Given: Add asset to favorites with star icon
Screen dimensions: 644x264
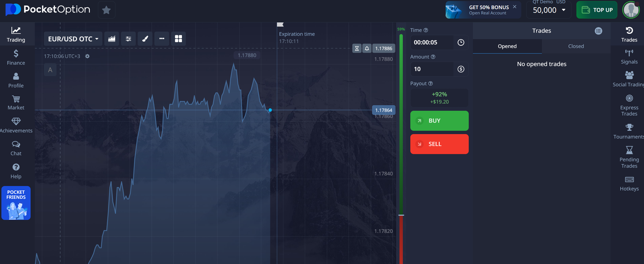Looking at the screenshot, I should [x=106, y=10].
